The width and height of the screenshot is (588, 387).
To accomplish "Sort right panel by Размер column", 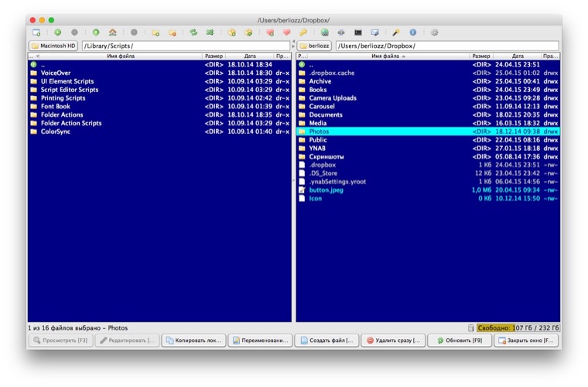I will 481,57.
